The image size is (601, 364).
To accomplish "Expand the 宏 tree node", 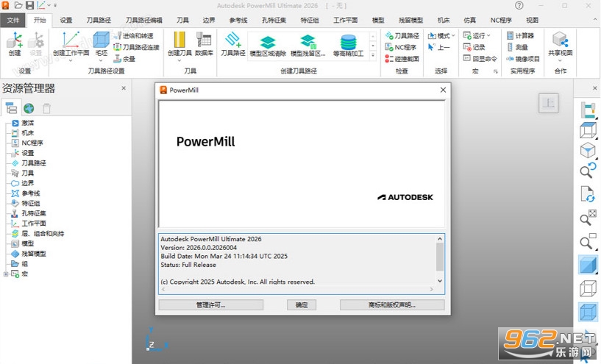I will [x=5, y=274].
